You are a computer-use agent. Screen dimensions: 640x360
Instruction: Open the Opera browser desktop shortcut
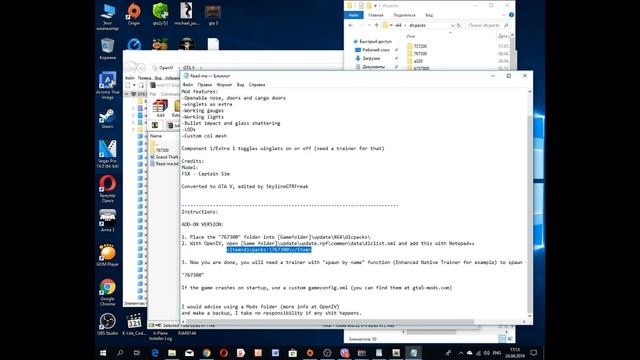tap(107, 189)
